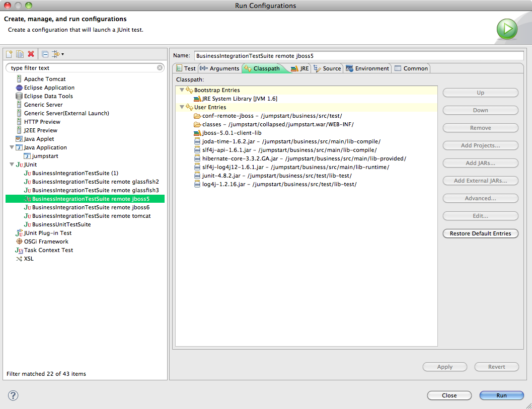
Task: Select BusinessIntegrationTestSuite remote glassfish2
Action: pos(95,182)
